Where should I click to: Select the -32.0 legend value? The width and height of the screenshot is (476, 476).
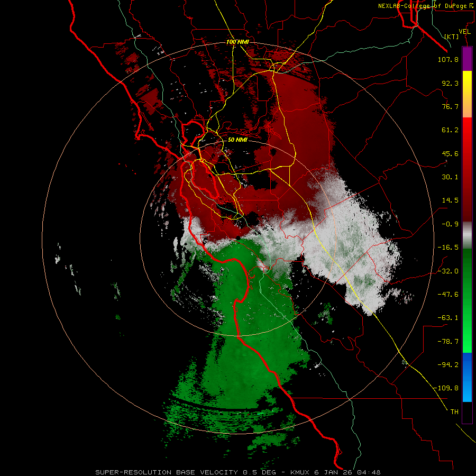point(448,271)
